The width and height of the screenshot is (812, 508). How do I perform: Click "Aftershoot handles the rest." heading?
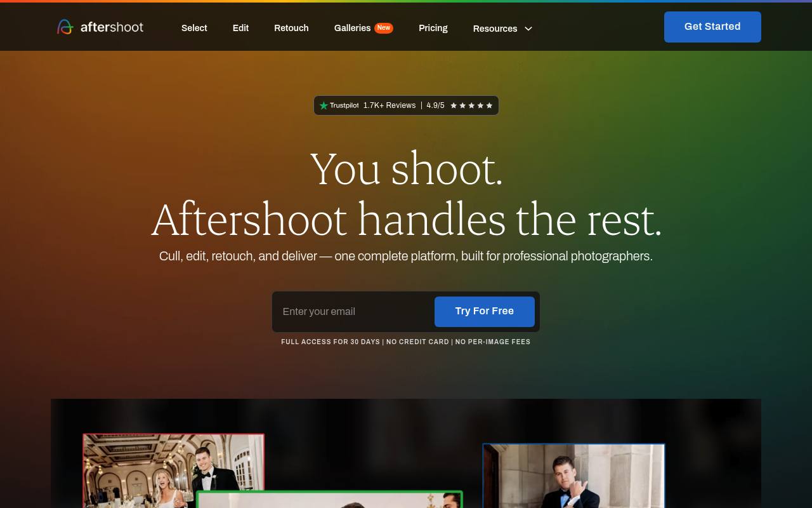[x=406, y=220]
